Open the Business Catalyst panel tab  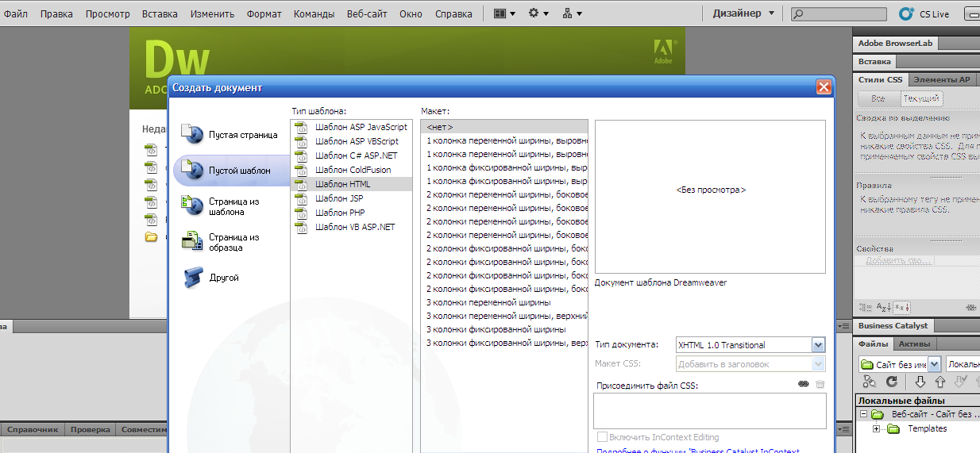click(x=893, y=325)
